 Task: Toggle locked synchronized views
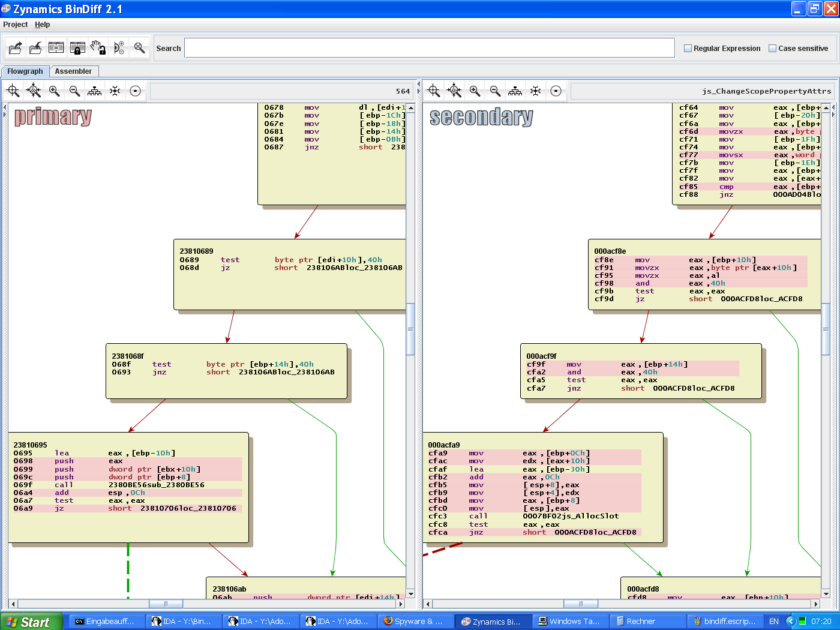(77, 47)
